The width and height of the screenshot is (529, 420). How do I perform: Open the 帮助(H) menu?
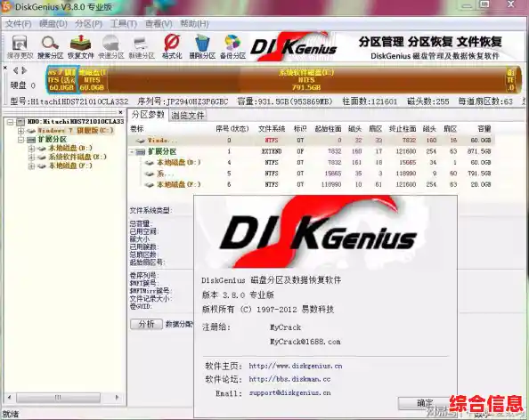point(194,24)
